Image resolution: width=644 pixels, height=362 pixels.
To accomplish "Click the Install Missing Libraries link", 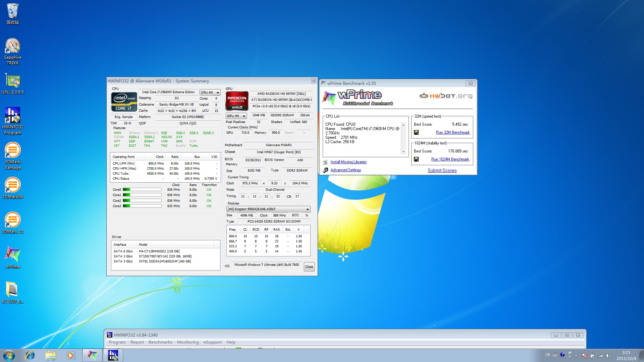I will click(348, 162).
